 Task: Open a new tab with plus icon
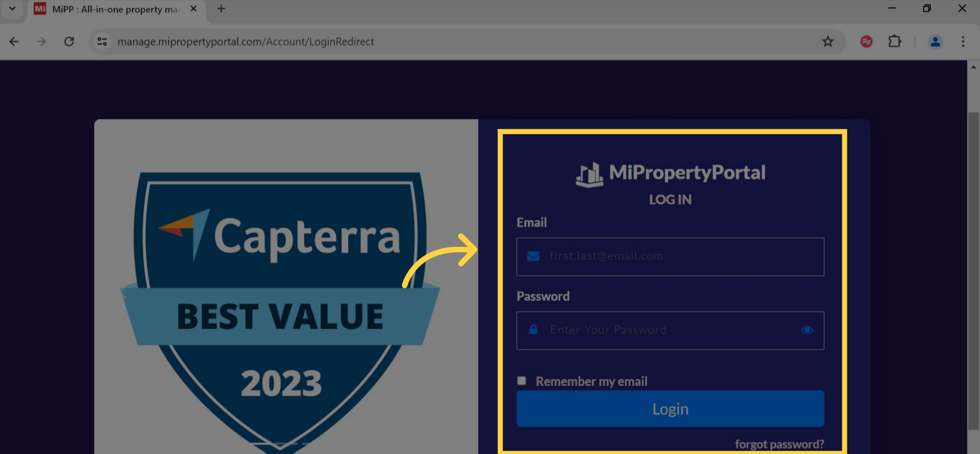pos(221,9)
